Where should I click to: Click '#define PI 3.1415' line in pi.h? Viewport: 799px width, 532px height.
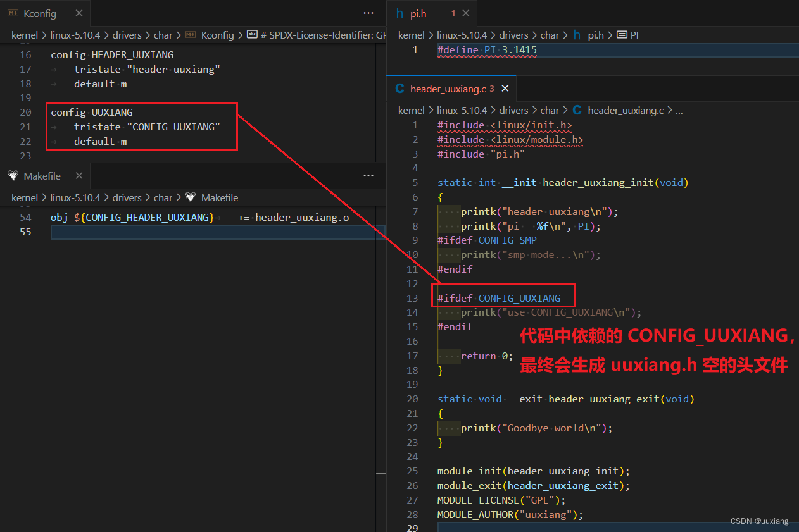[x=487, y=49]
